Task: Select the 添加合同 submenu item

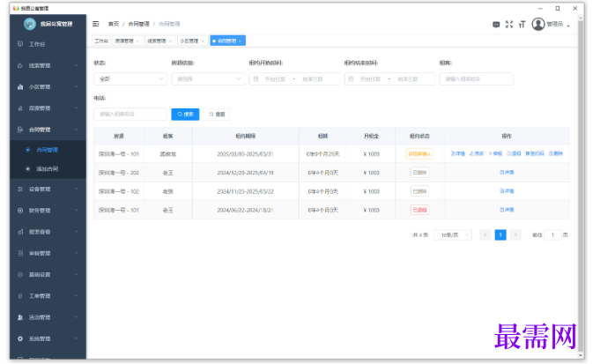Action: (x=48, y=169)
